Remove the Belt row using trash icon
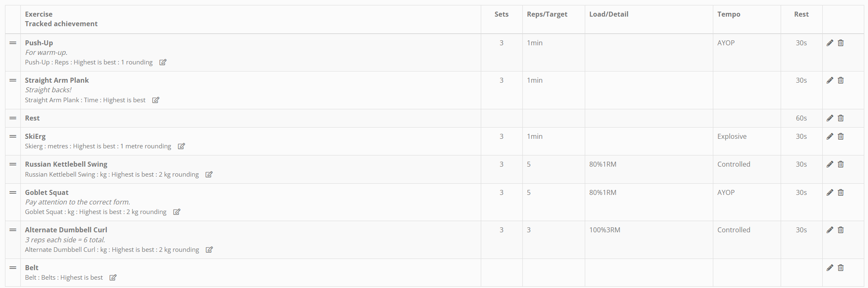This screenshot has width=868, height=288. pyautogui.click(x=841, y=268)
